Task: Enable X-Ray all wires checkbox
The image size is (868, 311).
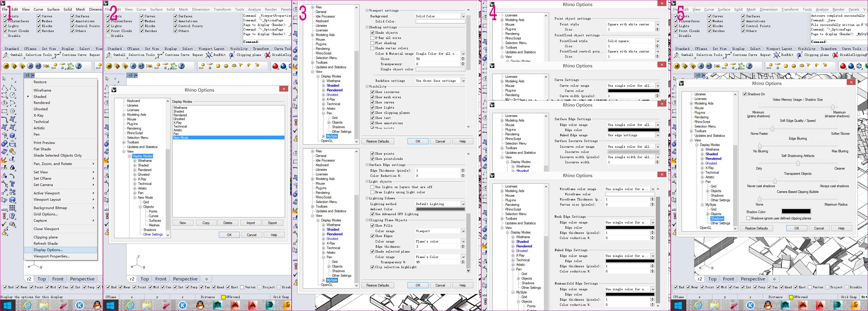Action: click(x=372, y=38)
